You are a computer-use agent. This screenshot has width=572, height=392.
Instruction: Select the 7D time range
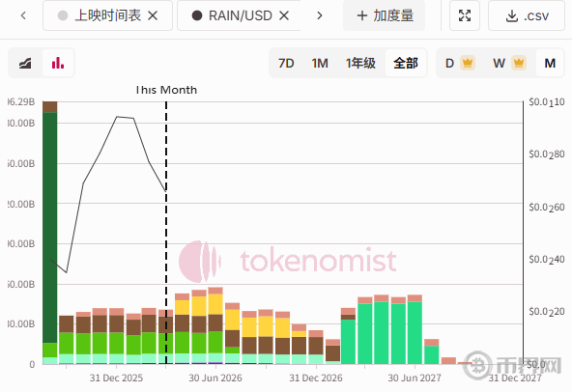click(286, 64)
